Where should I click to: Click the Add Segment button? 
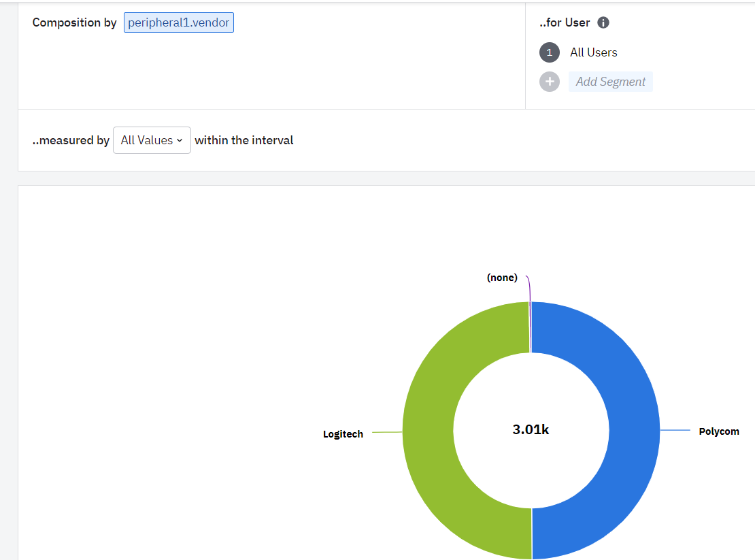click(611, 82)
